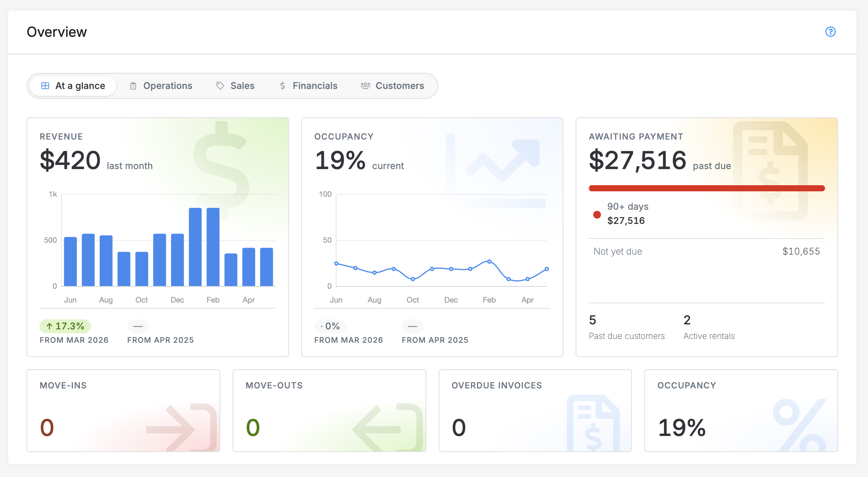Click the 17.3% revenue change badge
The height and width of the screenshot is (477, 868).
pos(65,326)
